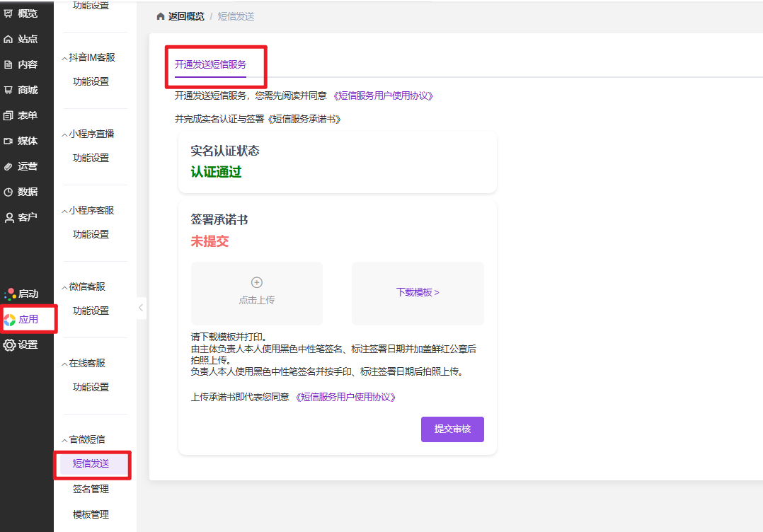This screenshot has width=763, height=532.
Task: Click the 商城 shopping cart icon
Action: (8, 90)
